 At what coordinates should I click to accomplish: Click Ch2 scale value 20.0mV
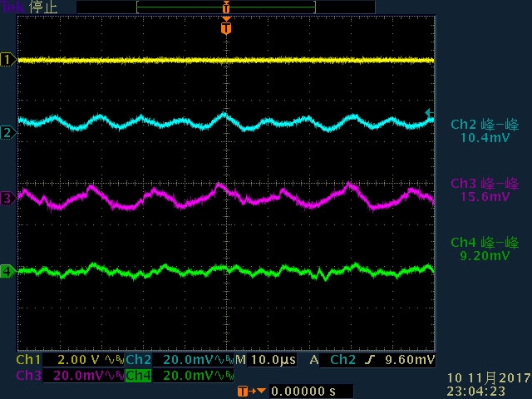(x=189, y=360)
